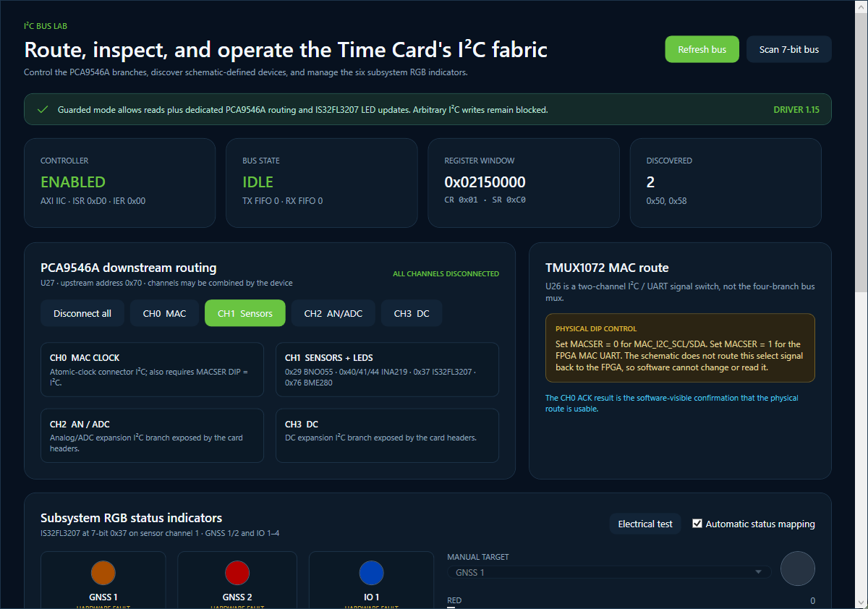
Task: Click the TMUX1072 MAC route title
Action: (607, 268)
